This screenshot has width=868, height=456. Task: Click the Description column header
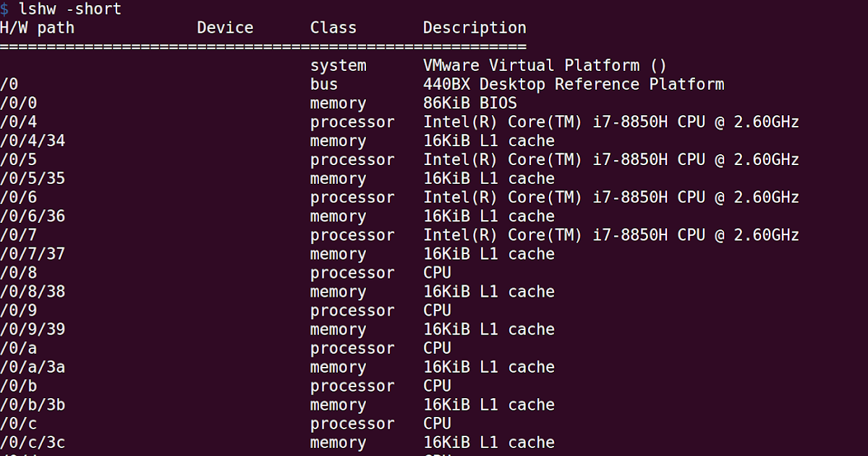coord(475,28)
